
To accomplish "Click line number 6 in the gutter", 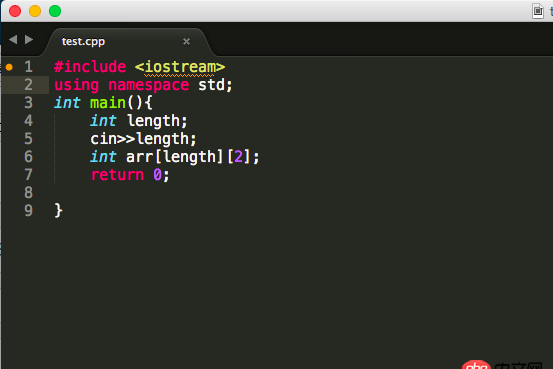I will click(29, 157).
